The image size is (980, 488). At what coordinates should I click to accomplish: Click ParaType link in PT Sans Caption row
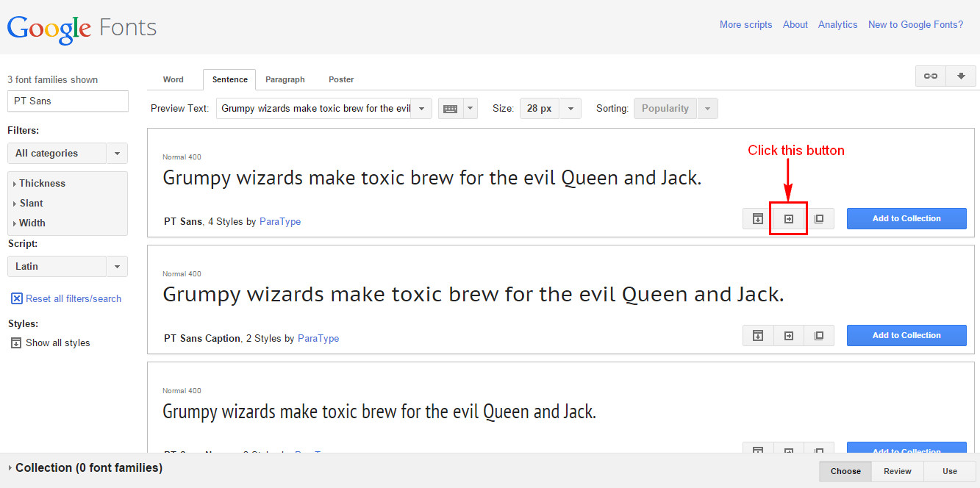tap(318, 338)
